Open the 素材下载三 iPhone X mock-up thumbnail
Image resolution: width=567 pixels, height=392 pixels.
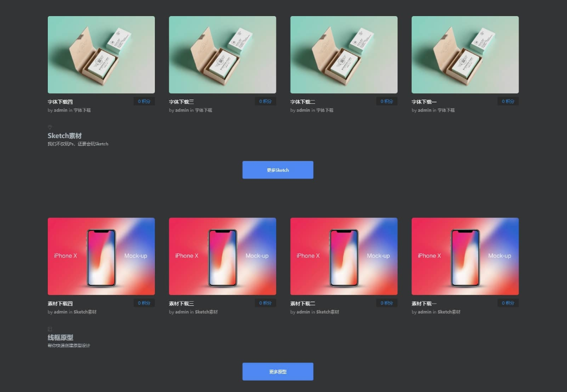click(222, 256)
